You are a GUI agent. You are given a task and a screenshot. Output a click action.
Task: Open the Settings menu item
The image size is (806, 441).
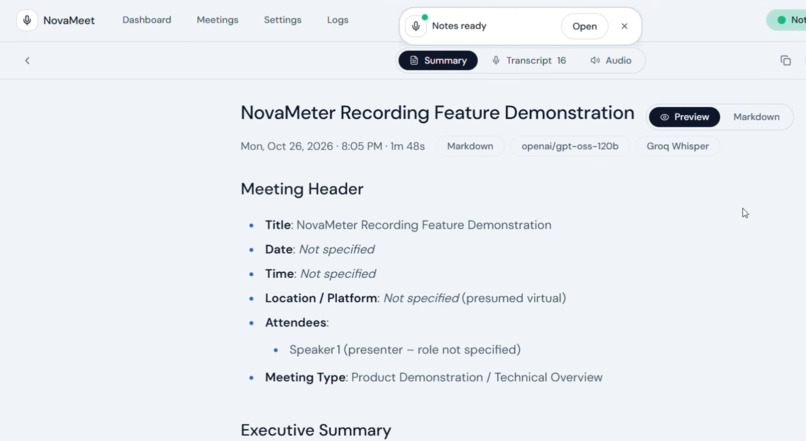click(283, 20)
